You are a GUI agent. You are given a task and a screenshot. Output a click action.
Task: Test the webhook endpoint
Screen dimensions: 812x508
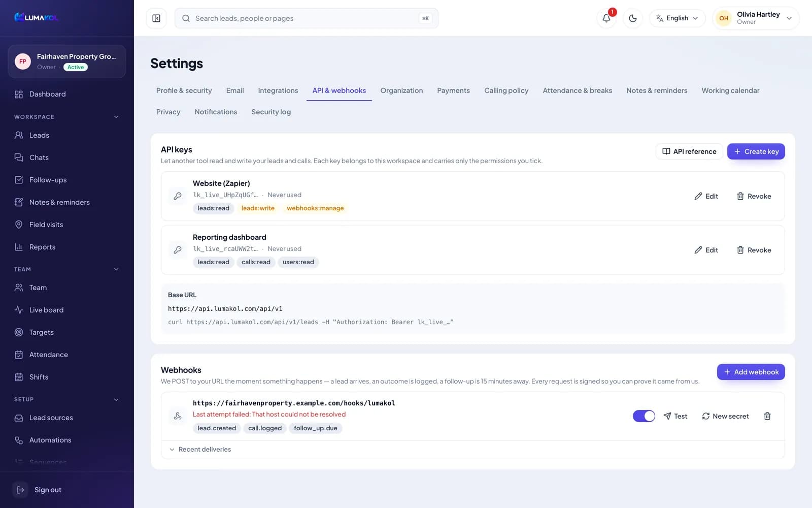tap(675, 416)
